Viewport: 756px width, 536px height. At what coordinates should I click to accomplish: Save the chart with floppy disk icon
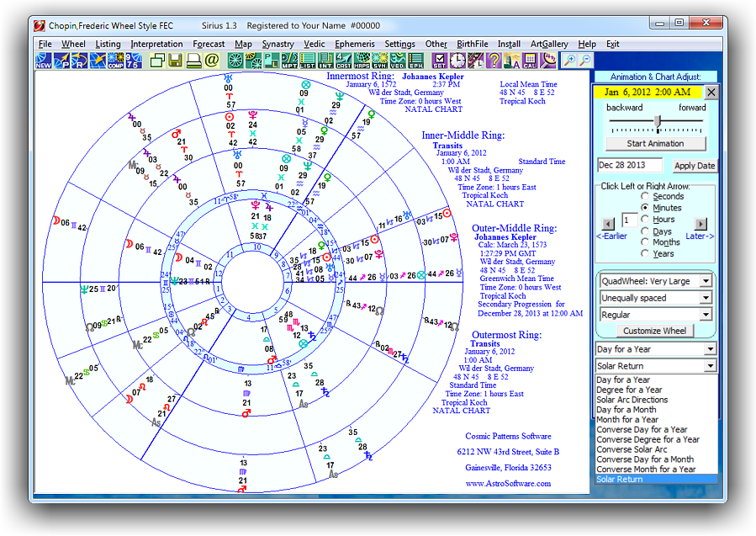coord(176,61)
